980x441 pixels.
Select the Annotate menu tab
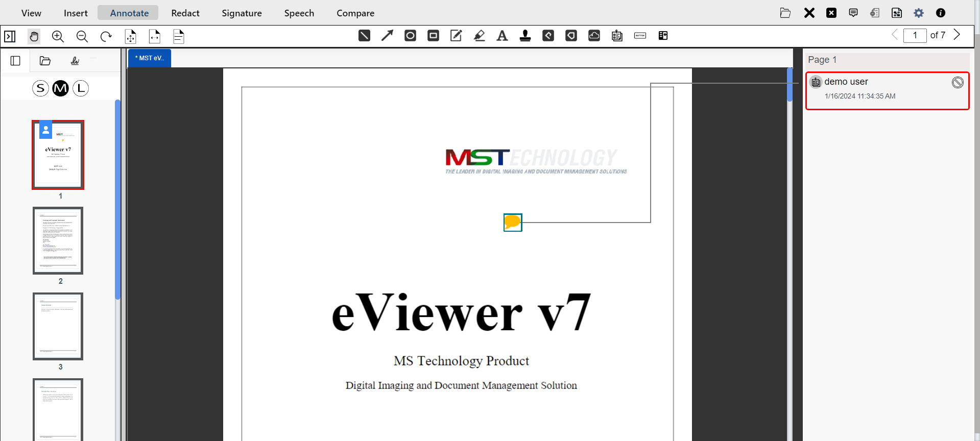pyautogui.click(x=129, y=13)
